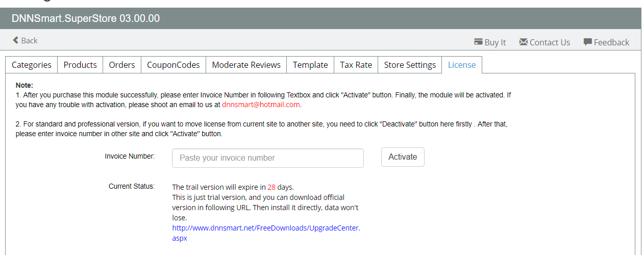Open the Moderate Reviews tab

click(x=246, y=65)
